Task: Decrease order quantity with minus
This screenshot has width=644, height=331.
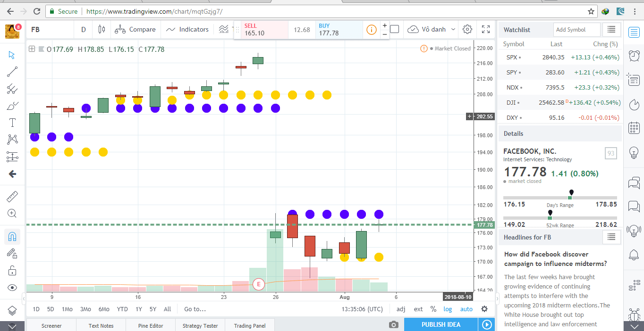Action: pos(385,34)
